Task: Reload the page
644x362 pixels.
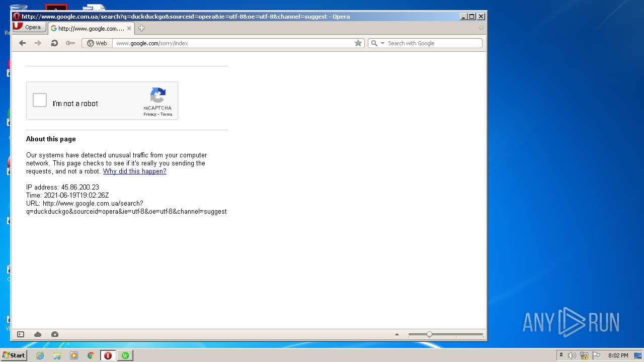Action: pos(54,43)
